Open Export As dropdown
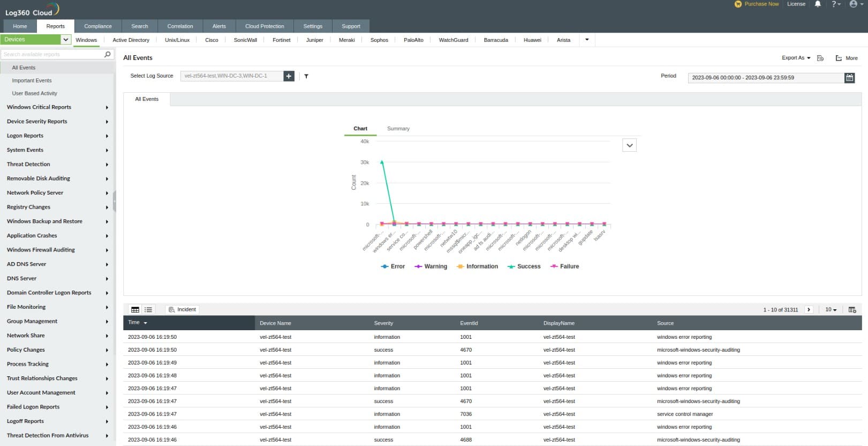This screenshot has height=446, width=868. [x=796, y=58]
